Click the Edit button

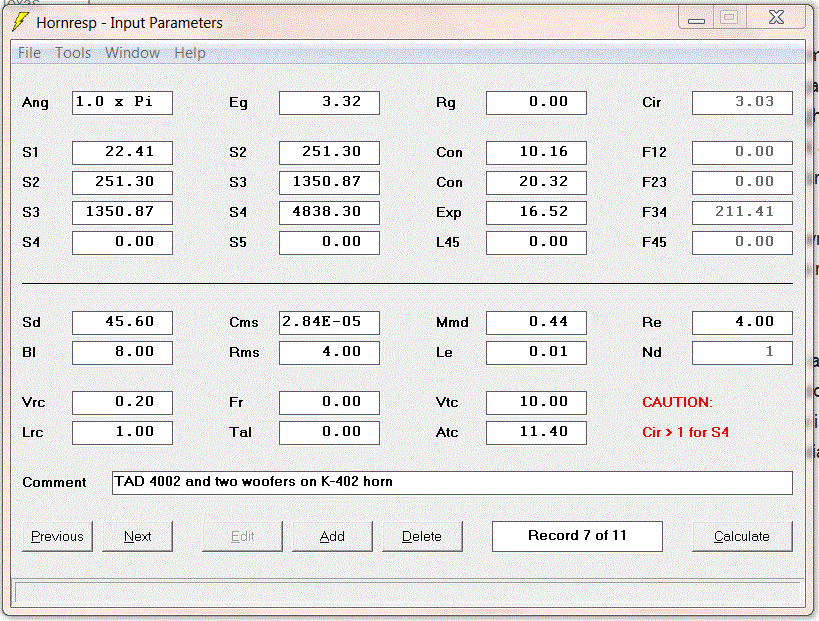tap(242, 536)
